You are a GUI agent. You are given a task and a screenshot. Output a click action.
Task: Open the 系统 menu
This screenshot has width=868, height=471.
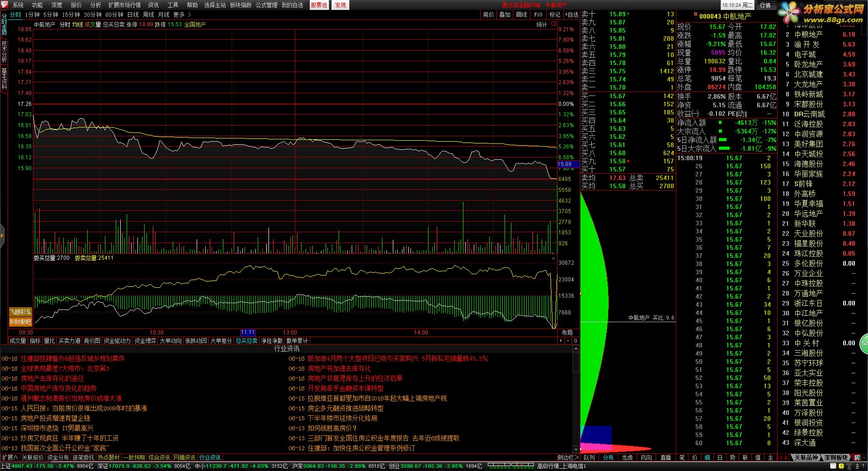[18, 5]
